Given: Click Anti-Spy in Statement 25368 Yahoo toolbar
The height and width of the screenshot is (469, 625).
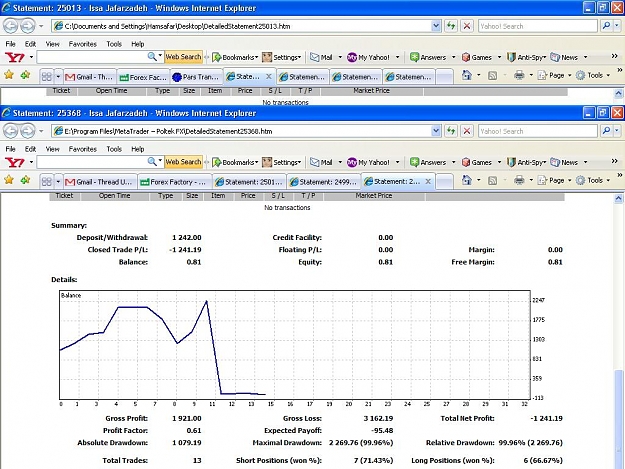Looking at the screenshot, I should coord(526,162).
